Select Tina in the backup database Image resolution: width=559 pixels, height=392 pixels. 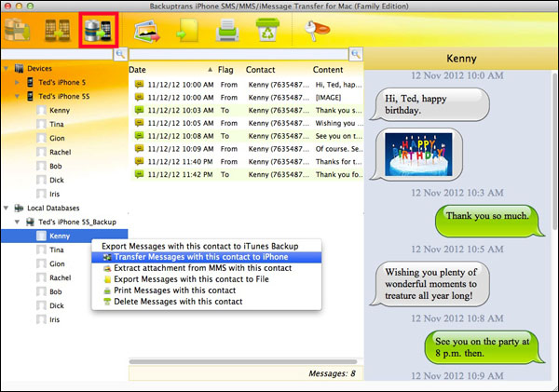click(57, 250)
